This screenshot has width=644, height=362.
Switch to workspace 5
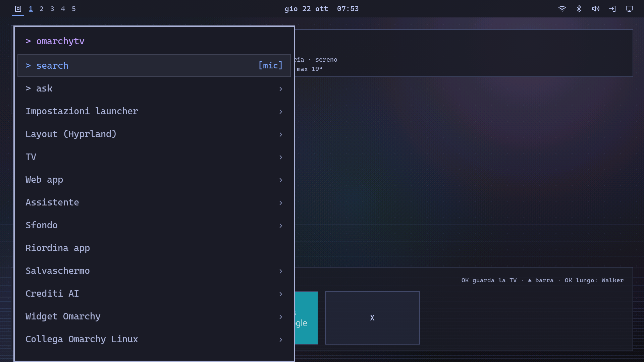73,9
